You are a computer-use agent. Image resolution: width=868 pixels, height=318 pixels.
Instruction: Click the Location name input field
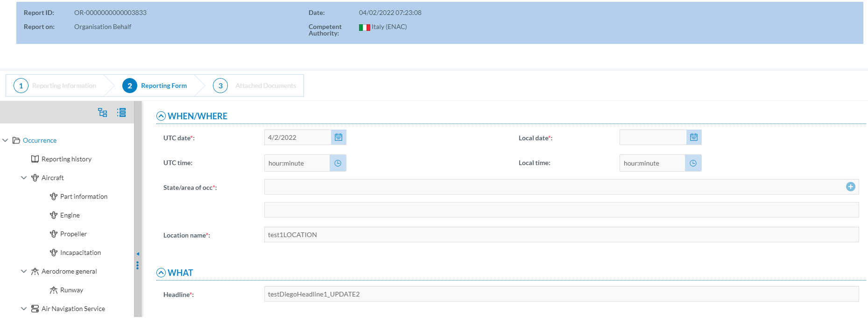[561, 235]
